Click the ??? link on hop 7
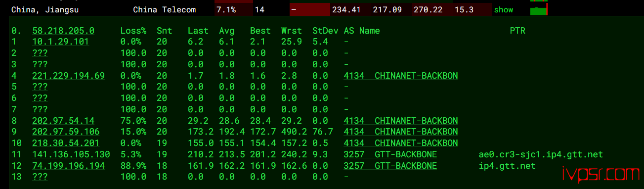Image resolution: width=644 pixels, height=189 pixels. [40, 109]
